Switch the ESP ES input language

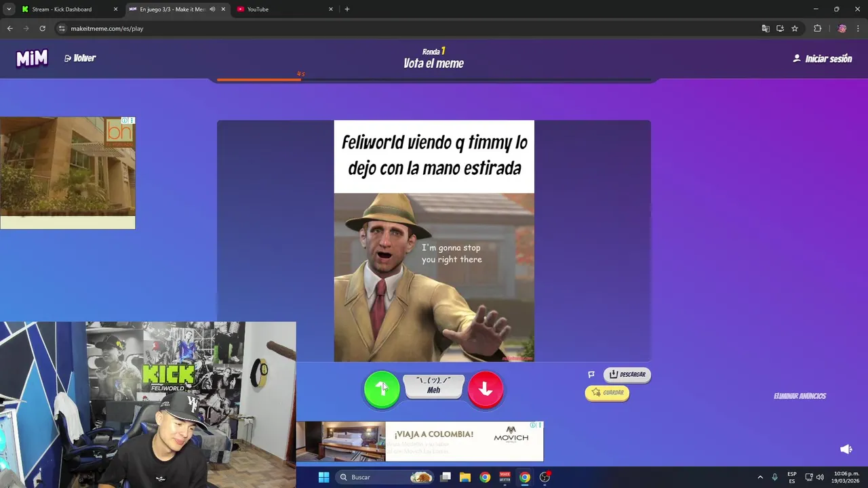(791, 477)
